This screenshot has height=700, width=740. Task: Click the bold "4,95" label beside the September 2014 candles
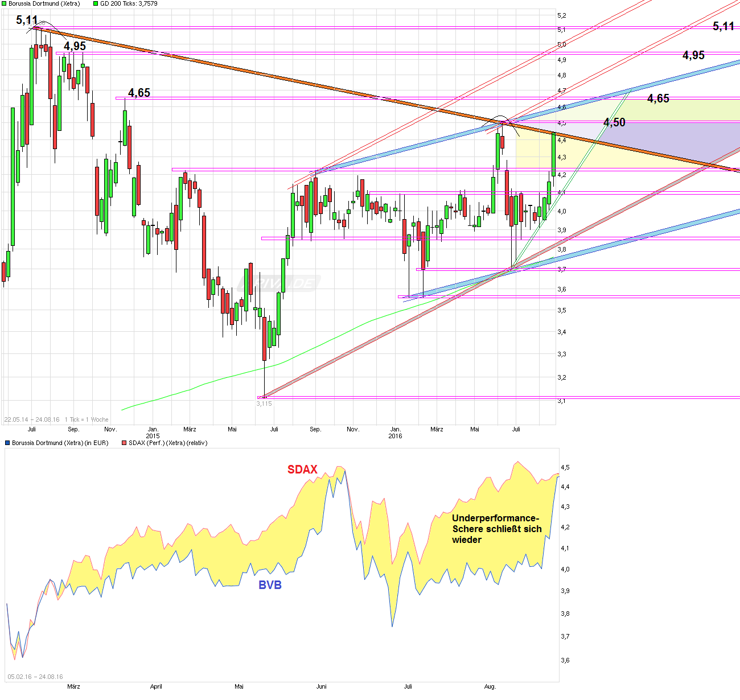[x=75, y=46]
